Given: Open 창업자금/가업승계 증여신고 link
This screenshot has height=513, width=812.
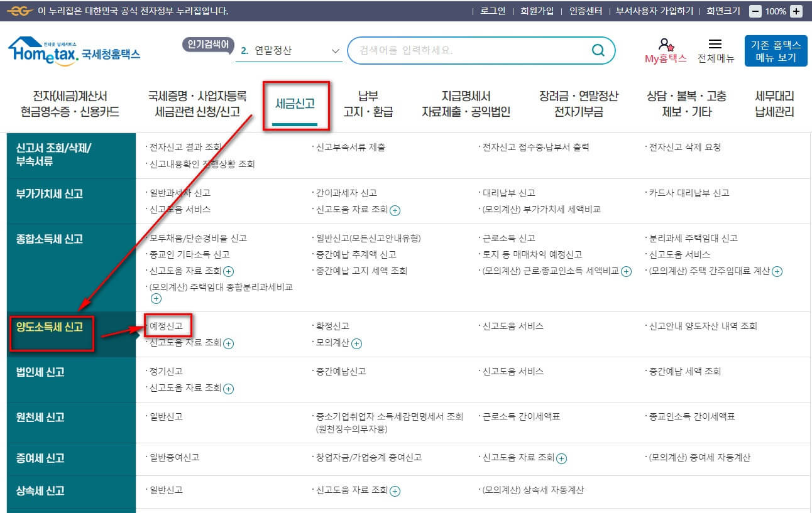Looking at the screenshot, I should coord(369,458).
